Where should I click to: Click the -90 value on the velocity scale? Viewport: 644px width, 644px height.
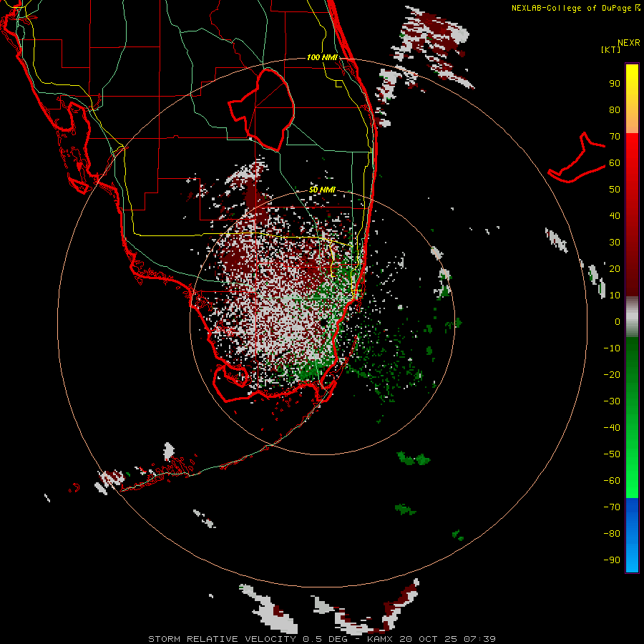pos(612,560)
